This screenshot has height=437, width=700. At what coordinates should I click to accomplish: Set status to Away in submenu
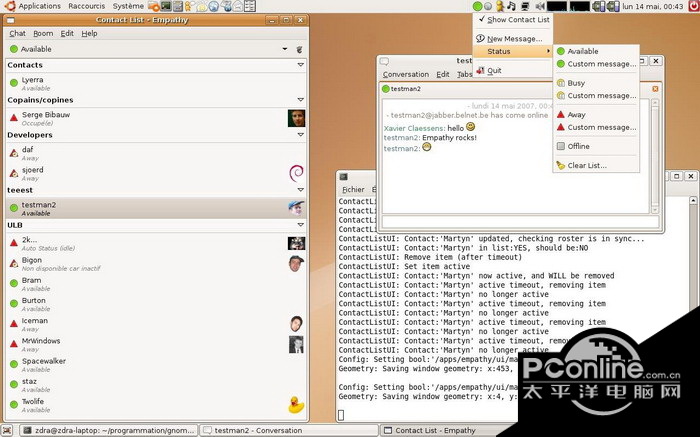(x=596, y=115)
